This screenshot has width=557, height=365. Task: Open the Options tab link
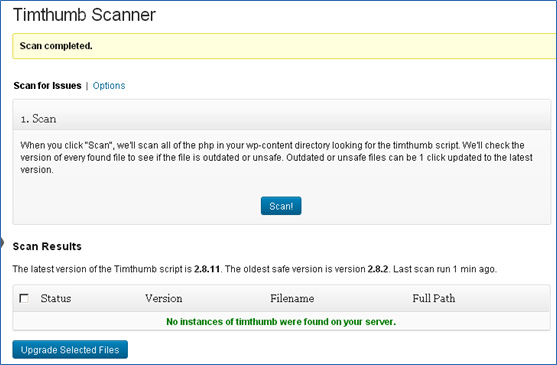109,86
